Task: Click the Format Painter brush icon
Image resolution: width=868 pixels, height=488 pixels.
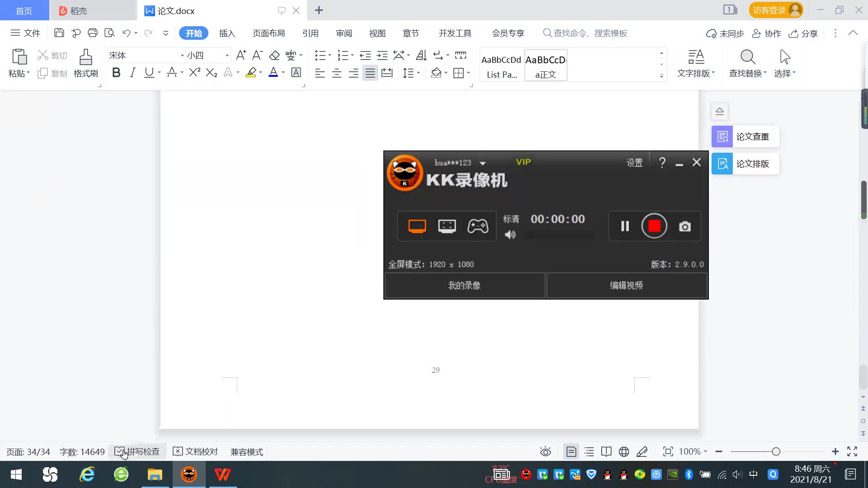Action: coord(85,58)
